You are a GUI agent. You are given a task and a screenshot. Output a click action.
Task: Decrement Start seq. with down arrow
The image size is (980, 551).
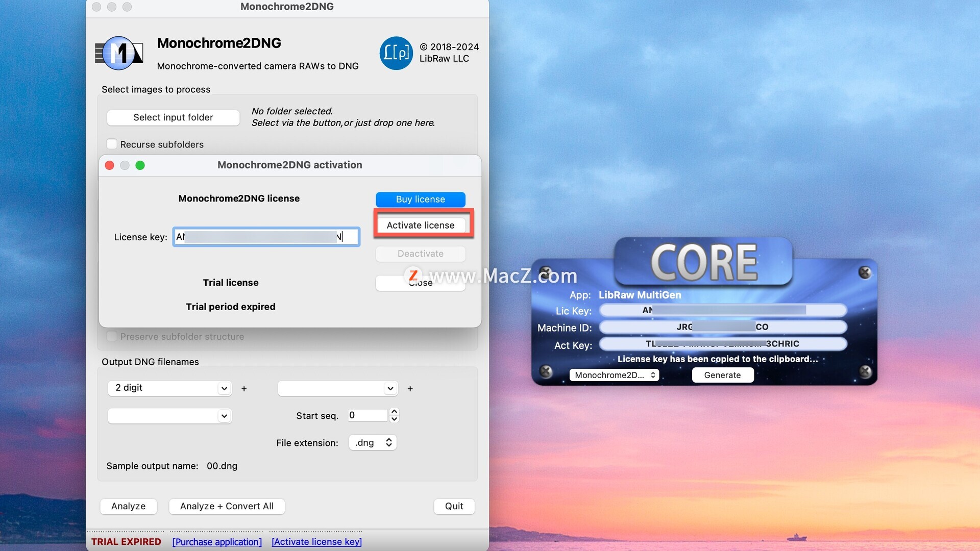click(394, 419)
